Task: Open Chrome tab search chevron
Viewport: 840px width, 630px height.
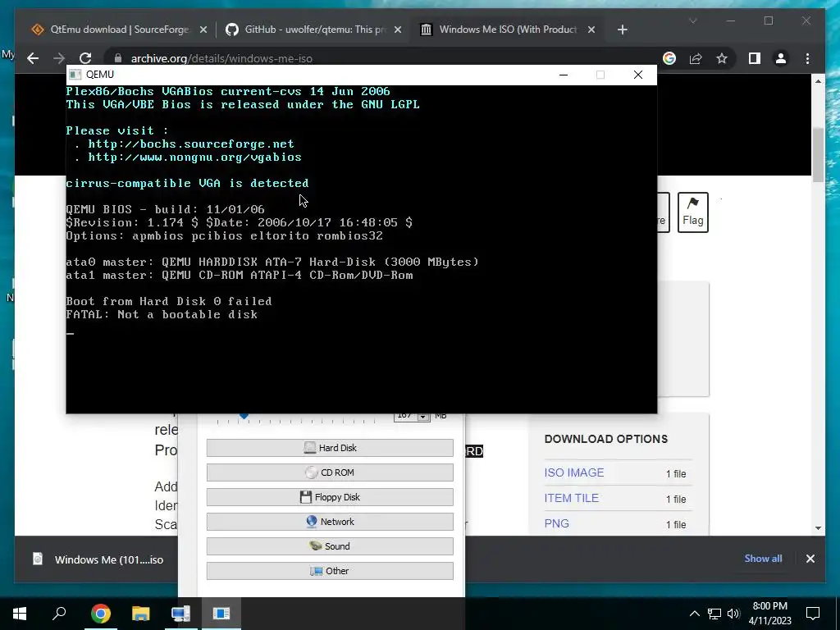Action: 692,21
